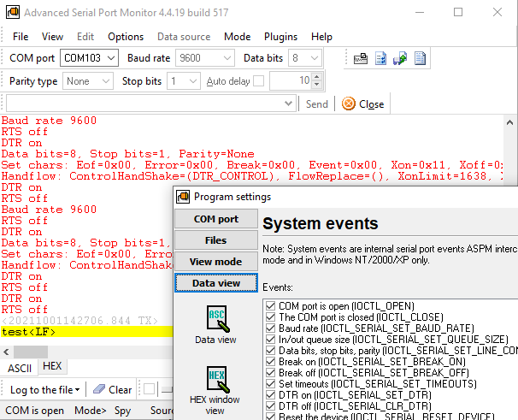Open the Data bits dropdown
This screenshot has height=420, width=518.
point(315,58)
